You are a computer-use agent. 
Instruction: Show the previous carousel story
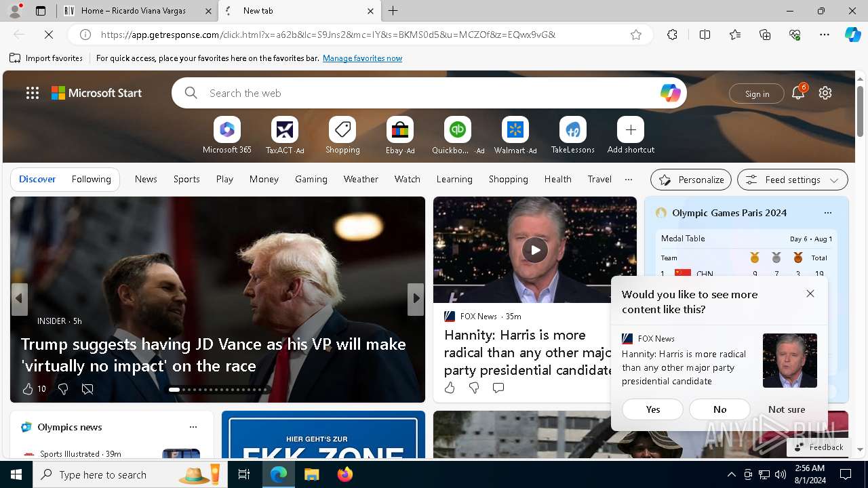pyautogui.click(x=19, y=299)
